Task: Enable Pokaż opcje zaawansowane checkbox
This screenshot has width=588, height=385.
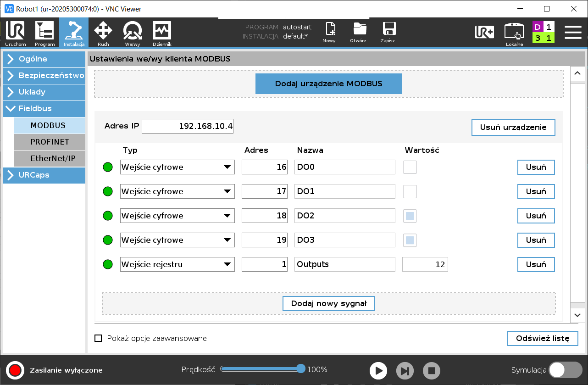Action: [x=98, y=338]
